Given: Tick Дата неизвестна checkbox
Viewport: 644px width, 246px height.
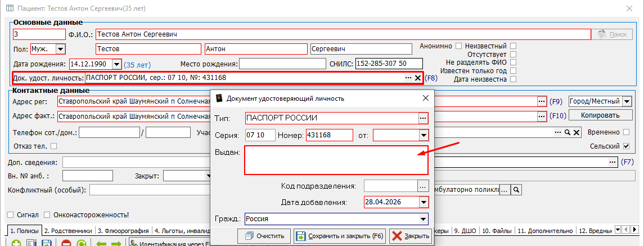Looking at the screenshot, I should (513, 79).
